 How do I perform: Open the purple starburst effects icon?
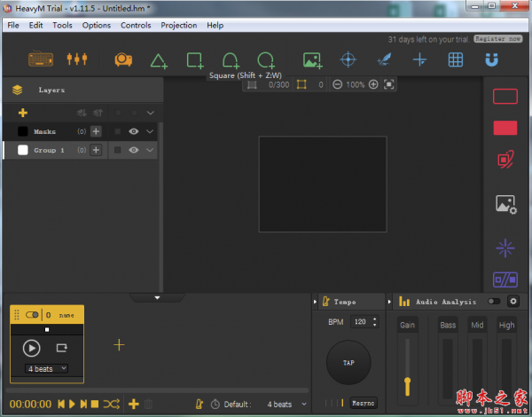[x=505, y=248]
